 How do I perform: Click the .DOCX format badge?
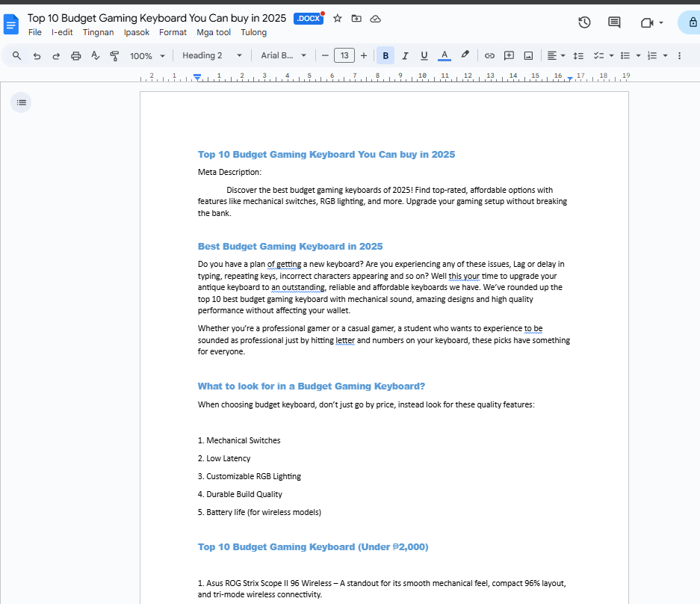[309, 19]
